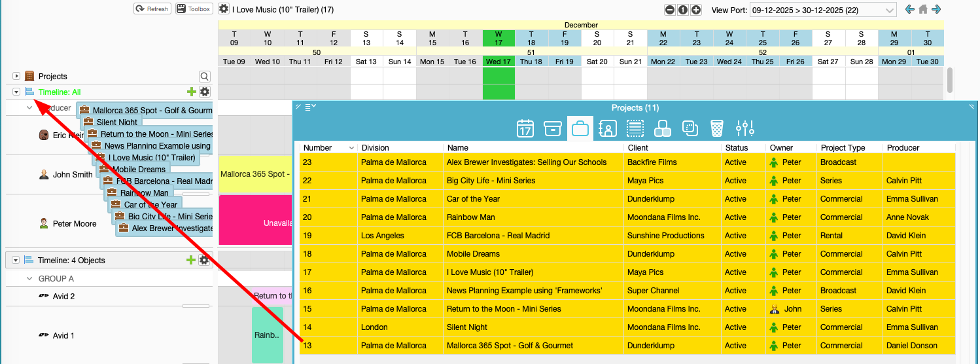Image resolution: width=980 pixels, height=364 pixels.
Task: Add item to Timeline: All with plus
Action: (x=192, y=92)
